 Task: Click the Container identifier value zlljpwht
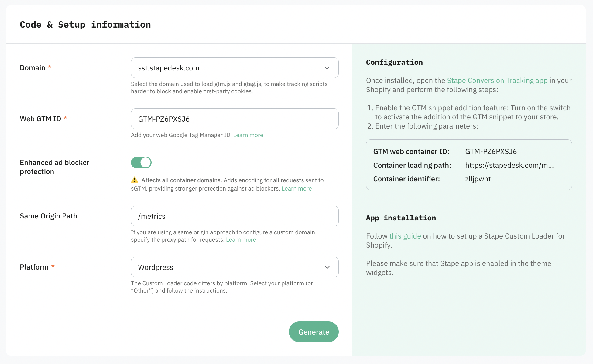(x=478, y=179)
